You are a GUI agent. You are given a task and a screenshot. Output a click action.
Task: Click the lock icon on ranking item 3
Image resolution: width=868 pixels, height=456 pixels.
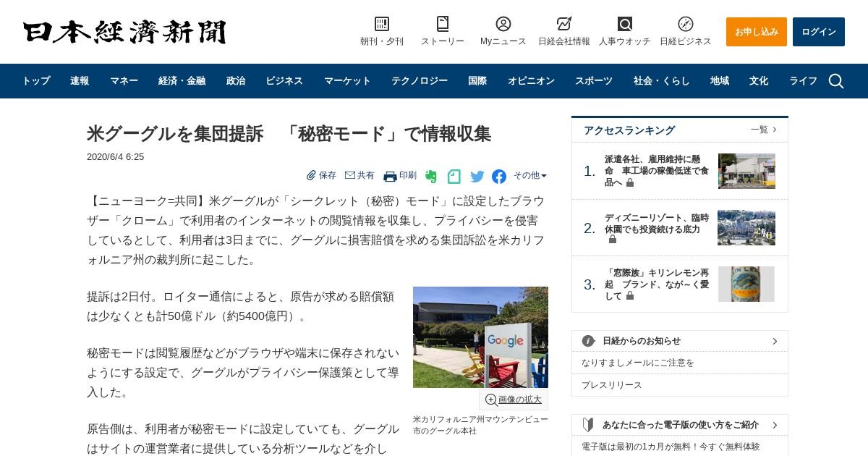tap(630, 295)
